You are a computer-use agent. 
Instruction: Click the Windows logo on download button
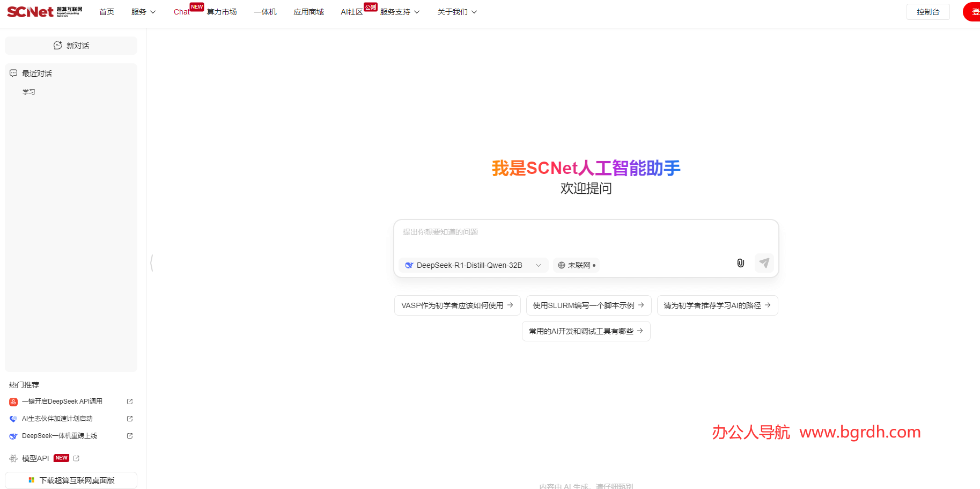point(32,480)
